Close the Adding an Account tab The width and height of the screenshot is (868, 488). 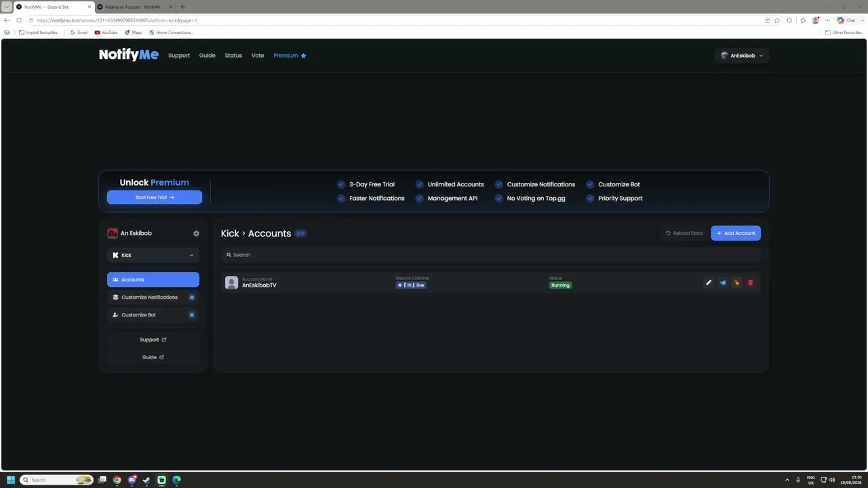(169, 7)
